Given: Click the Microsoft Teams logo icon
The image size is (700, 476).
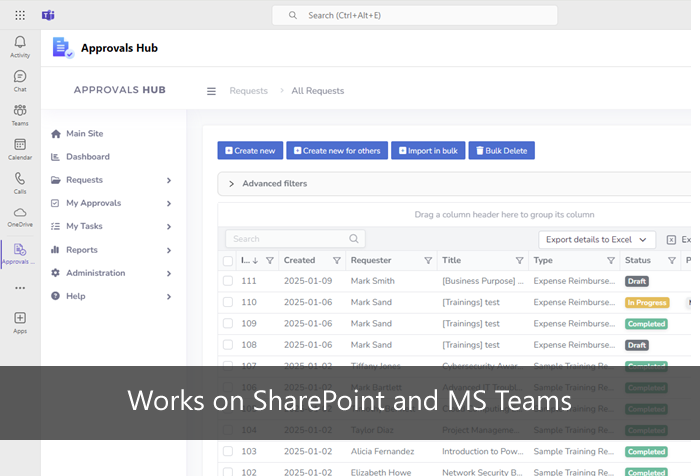Looking at the screenshot, I should pos(48,16).
